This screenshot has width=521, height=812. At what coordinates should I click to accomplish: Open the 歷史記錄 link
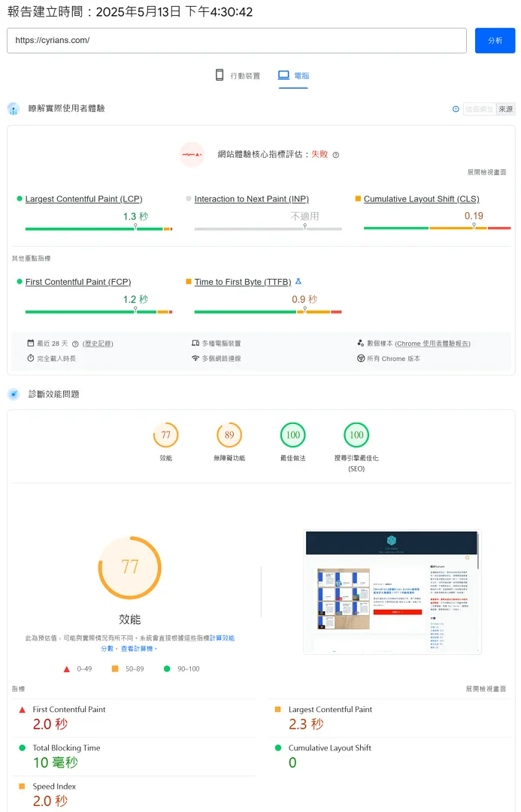point(98,344)
